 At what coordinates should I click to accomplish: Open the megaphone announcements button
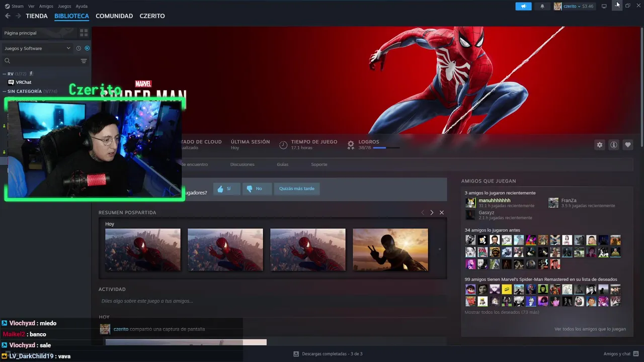tap(523, 6)
